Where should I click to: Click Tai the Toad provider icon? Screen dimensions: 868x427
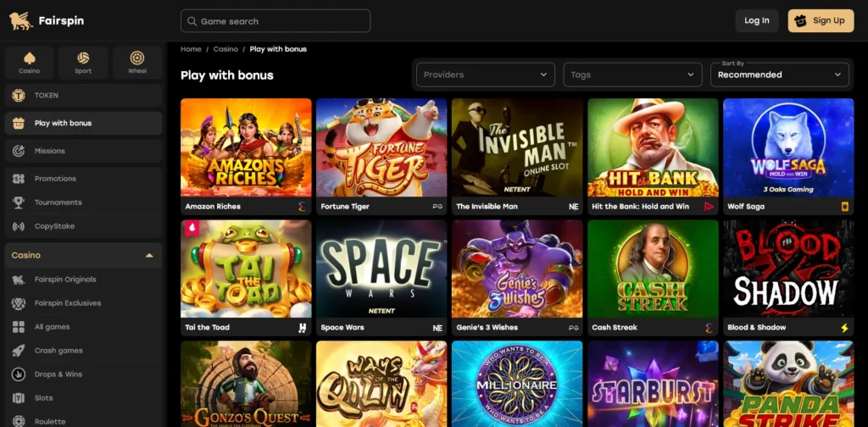click(x=303, y=327)
